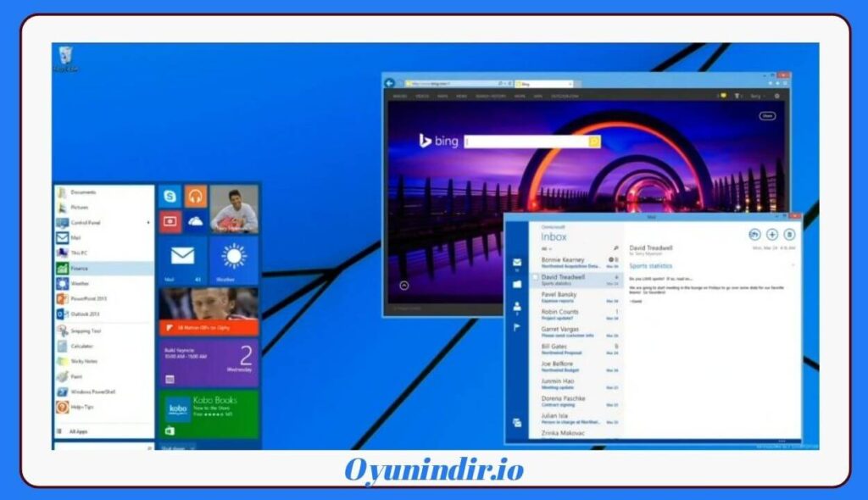868x500 pixels.
Task: Show All Apps in the Start menu
Action: [104, 431]
